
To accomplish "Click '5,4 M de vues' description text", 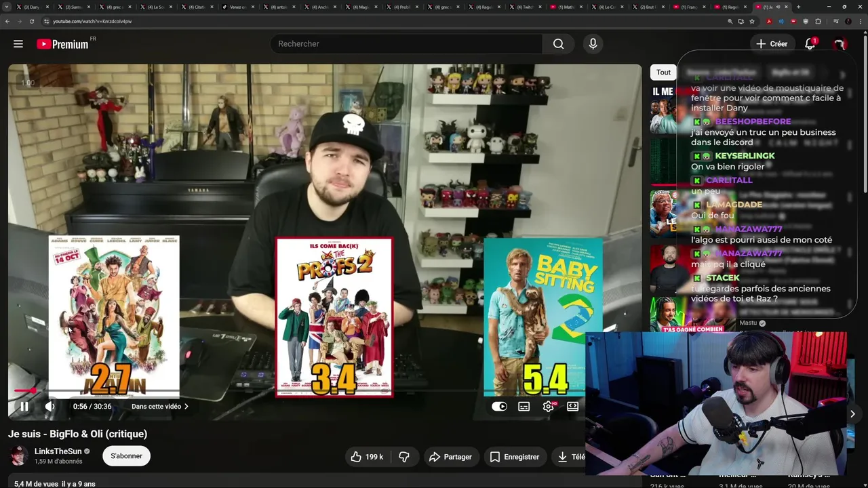I will (x=36, y=484).
